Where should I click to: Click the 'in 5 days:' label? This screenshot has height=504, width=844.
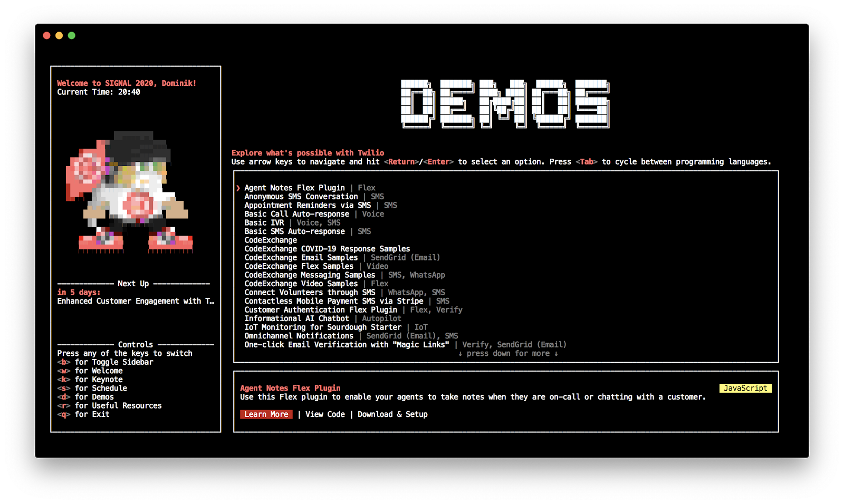tap(79, 292)
